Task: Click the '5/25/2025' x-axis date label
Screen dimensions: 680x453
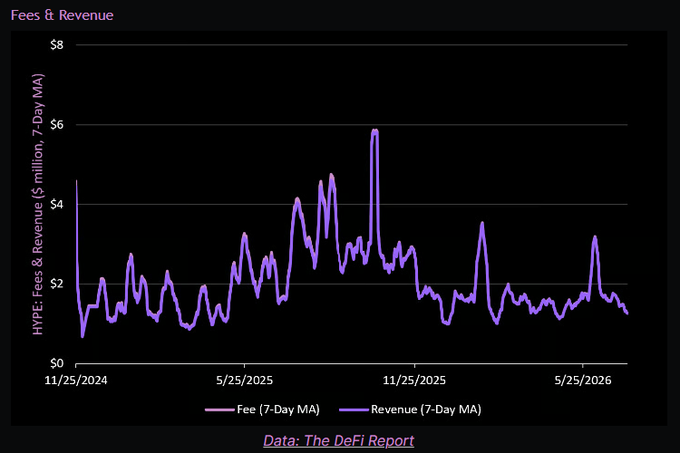Action: coord(245,380)
